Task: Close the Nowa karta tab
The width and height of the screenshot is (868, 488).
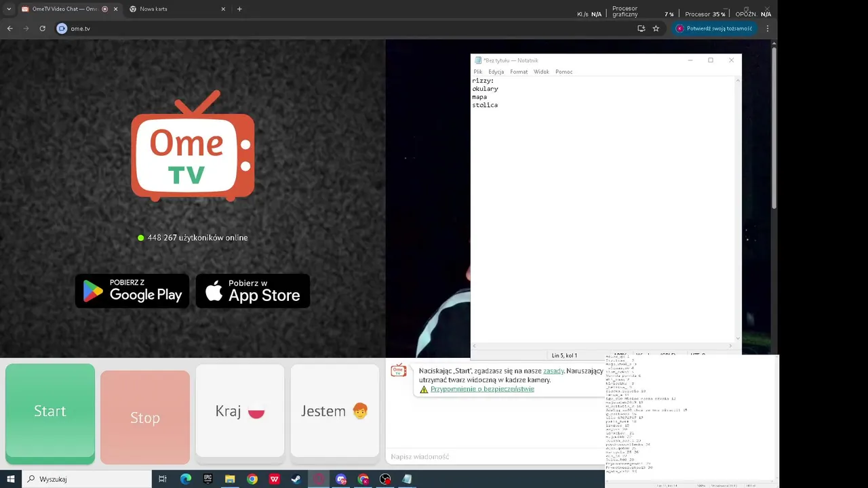Action: (x=223, y=9)
